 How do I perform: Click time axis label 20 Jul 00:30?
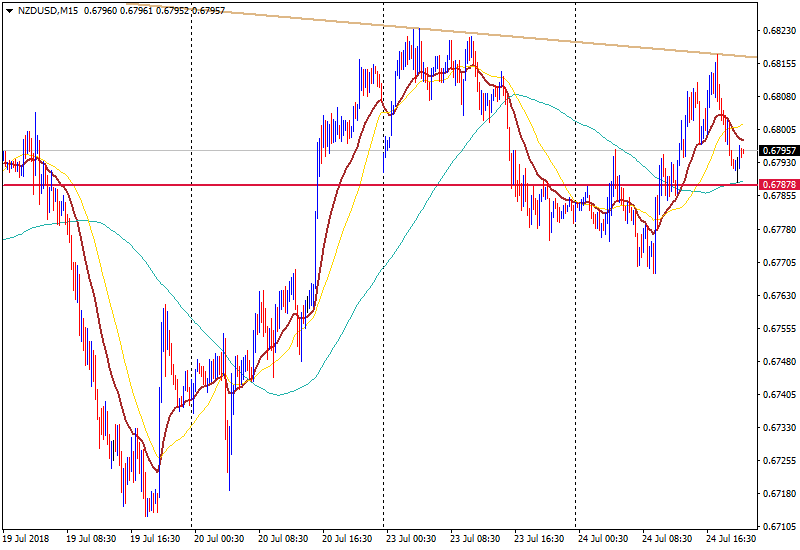[x=219, y=539]
